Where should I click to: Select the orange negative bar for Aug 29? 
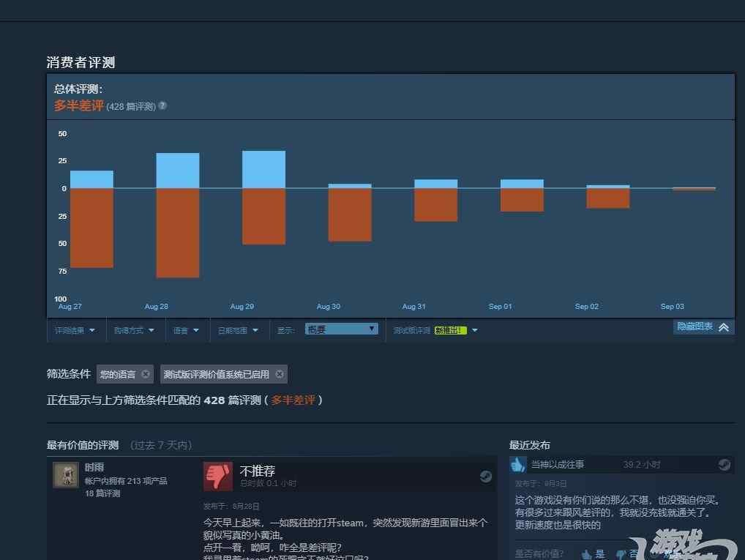(x=263, y=216)
